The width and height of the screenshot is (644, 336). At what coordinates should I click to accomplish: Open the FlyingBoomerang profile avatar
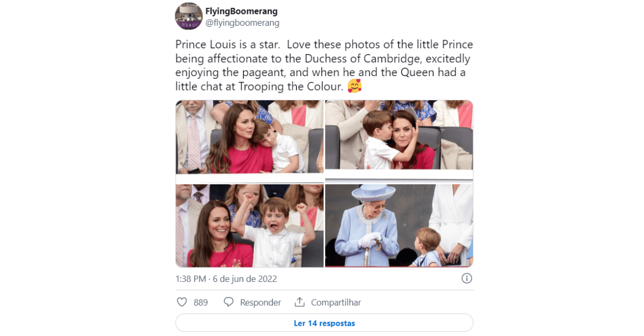(x=188, y=17)
